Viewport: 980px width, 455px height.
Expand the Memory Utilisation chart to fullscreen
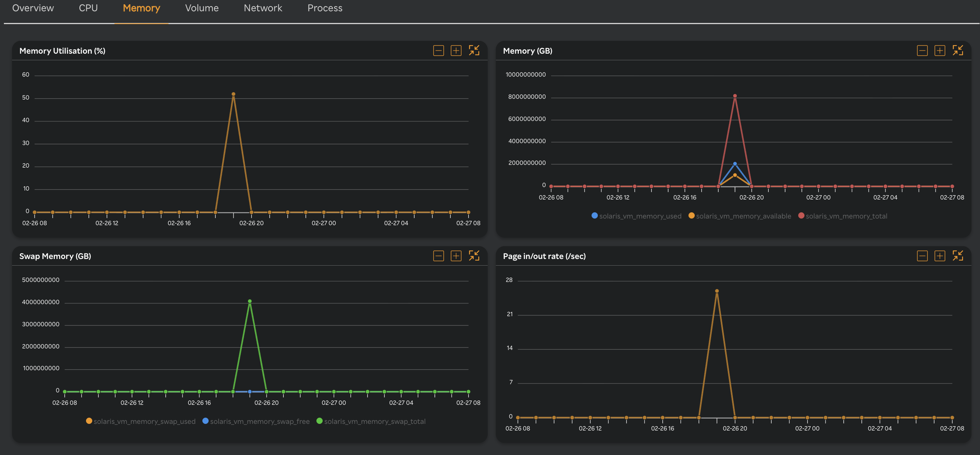pos(474,50)
